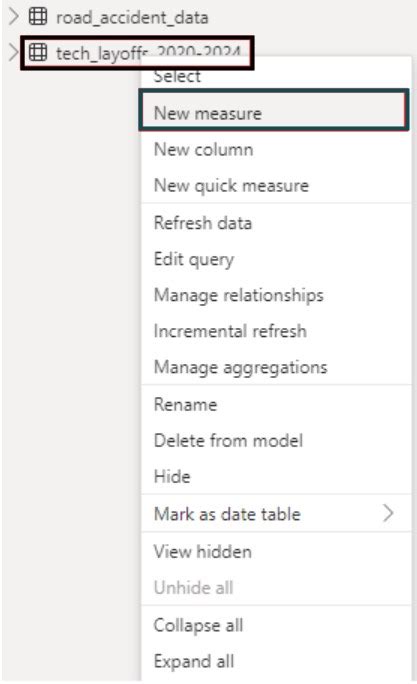Choose New measure from context menu
Viewport: 417px width, 684px height.
pyautogui.click(x=274, y=113)
